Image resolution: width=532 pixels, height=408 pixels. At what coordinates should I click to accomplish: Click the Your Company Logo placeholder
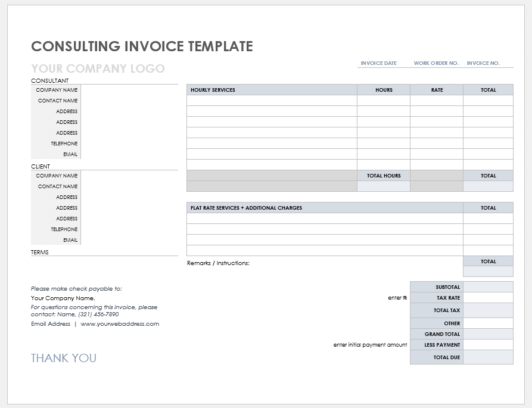tap(98, 68)
